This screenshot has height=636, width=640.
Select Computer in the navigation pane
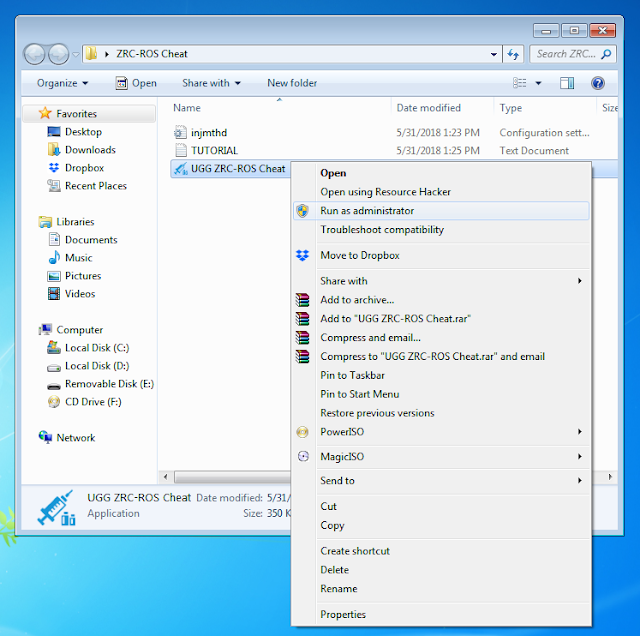[80, 329]
